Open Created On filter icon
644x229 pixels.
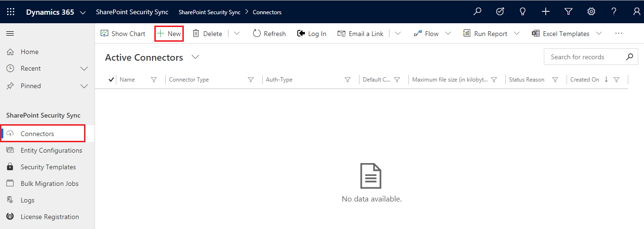616,80
